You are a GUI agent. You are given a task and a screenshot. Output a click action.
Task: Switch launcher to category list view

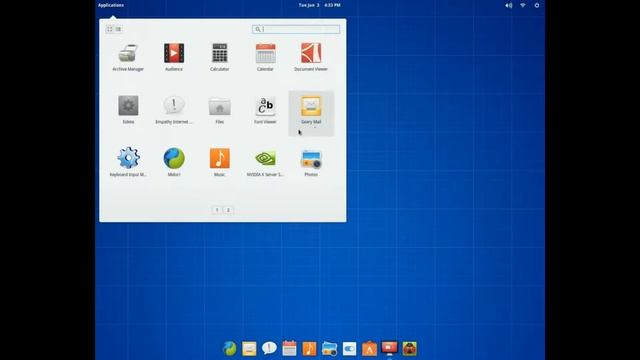pos(118,29)
